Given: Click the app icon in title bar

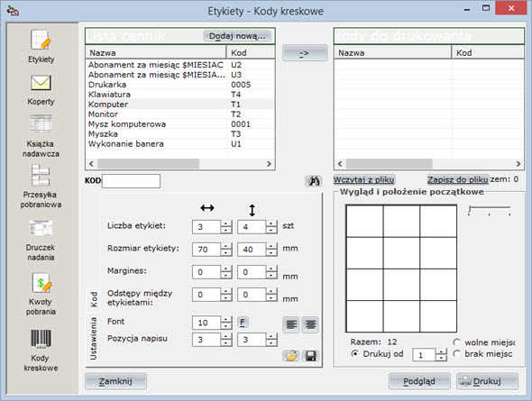Looking at the screenshot, I should pos(13,11).
